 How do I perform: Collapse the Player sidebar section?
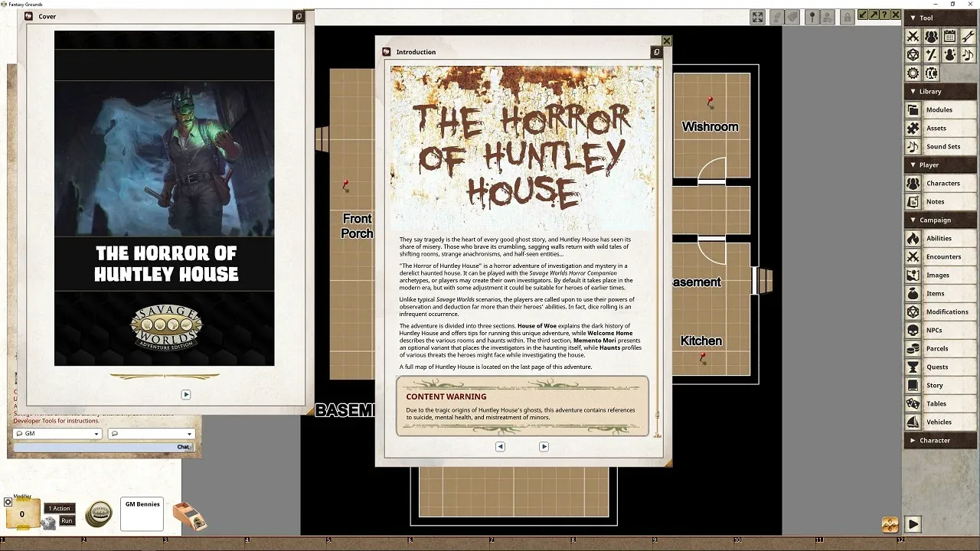point(940,165)
